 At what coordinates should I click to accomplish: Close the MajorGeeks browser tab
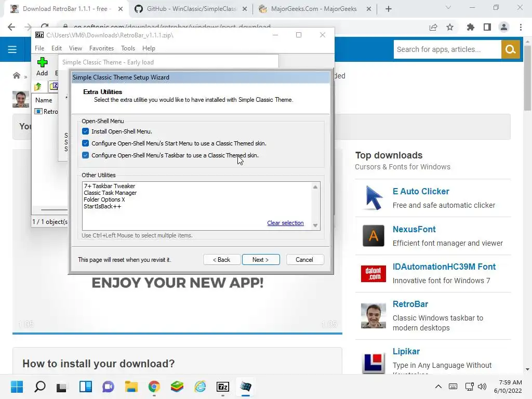(369, 9)
